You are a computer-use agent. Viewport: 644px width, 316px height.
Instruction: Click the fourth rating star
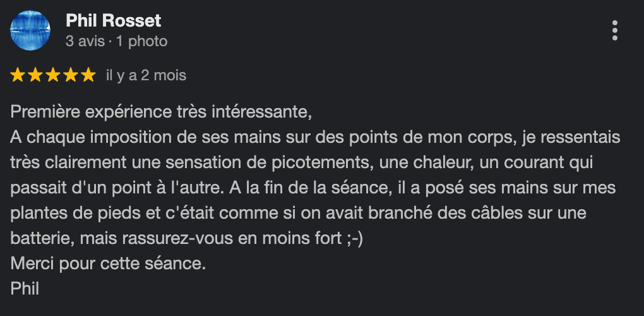click(x=71, y=76)
